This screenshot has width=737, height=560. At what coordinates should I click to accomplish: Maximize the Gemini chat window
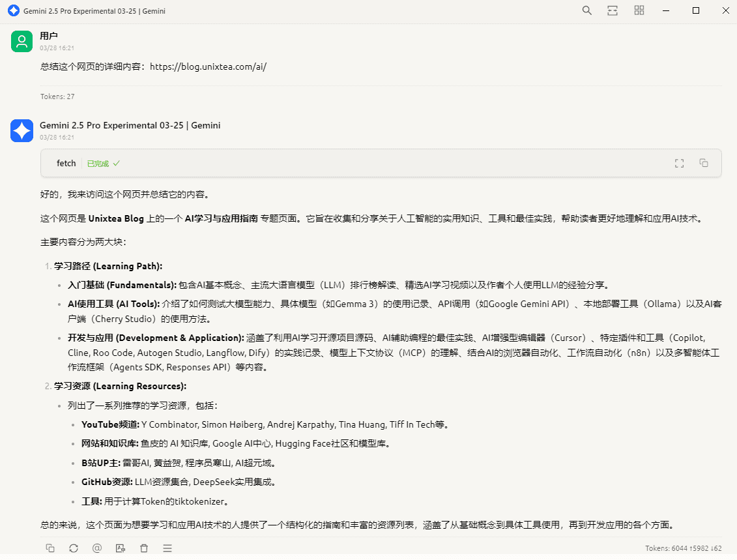pos(696,10)
